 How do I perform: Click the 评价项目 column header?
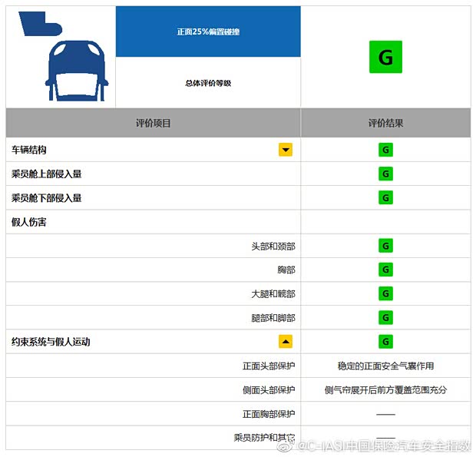(154, 123)
